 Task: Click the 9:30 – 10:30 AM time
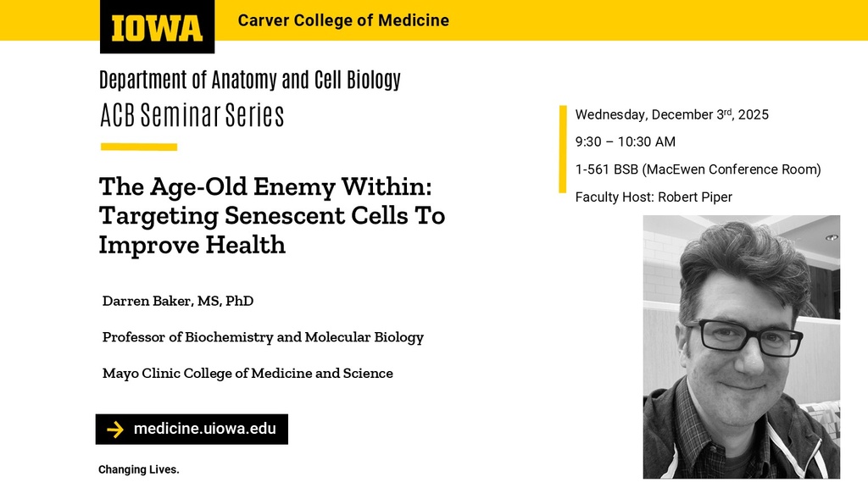click(625, 142)
